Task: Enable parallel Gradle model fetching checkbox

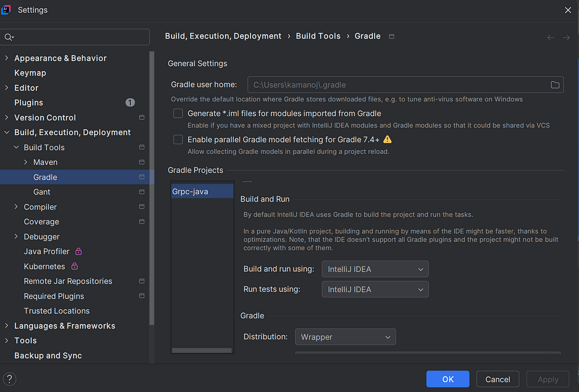Action: click(178, 139)
